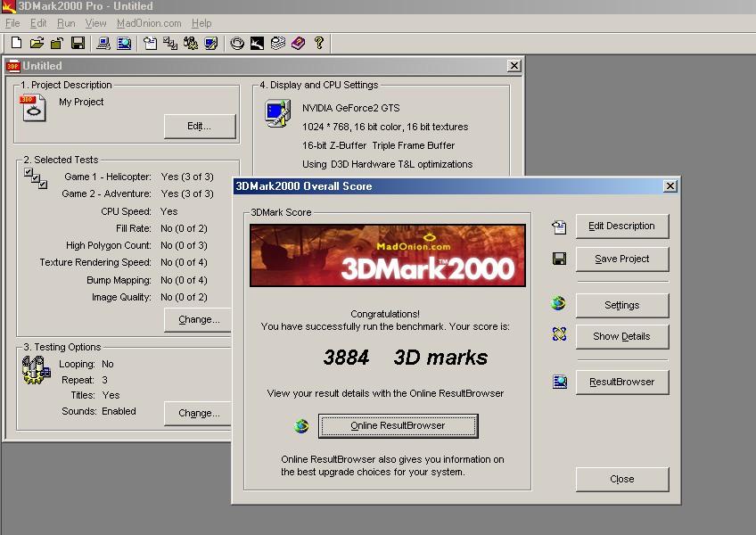
Task: Open Settings in the score dialog
Action: [x=622, y=305]
